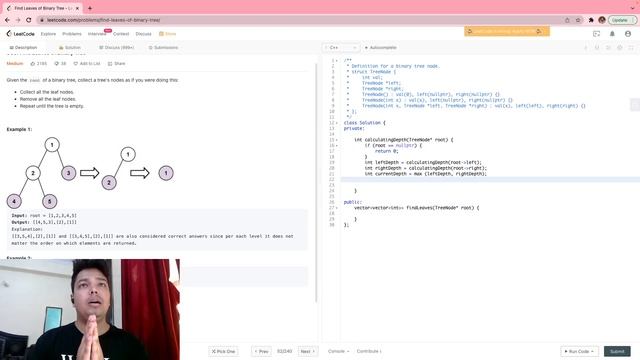Click the share page icon in address bar
This screenshot has width=640, height=360.
coord(567,20)
